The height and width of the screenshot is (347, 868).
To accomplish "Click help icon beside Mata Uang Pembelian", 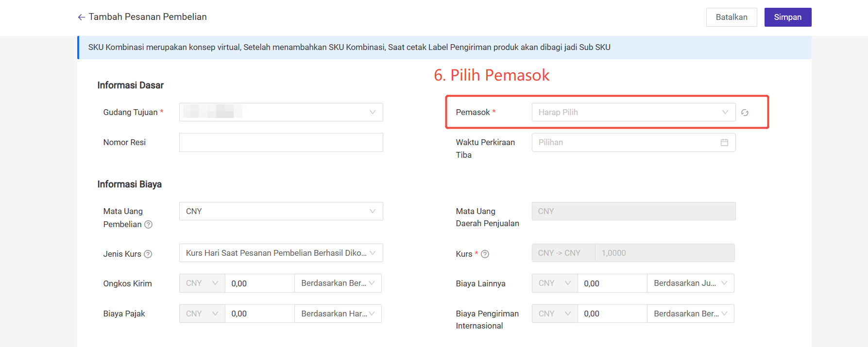I will [x=149, y=224].
